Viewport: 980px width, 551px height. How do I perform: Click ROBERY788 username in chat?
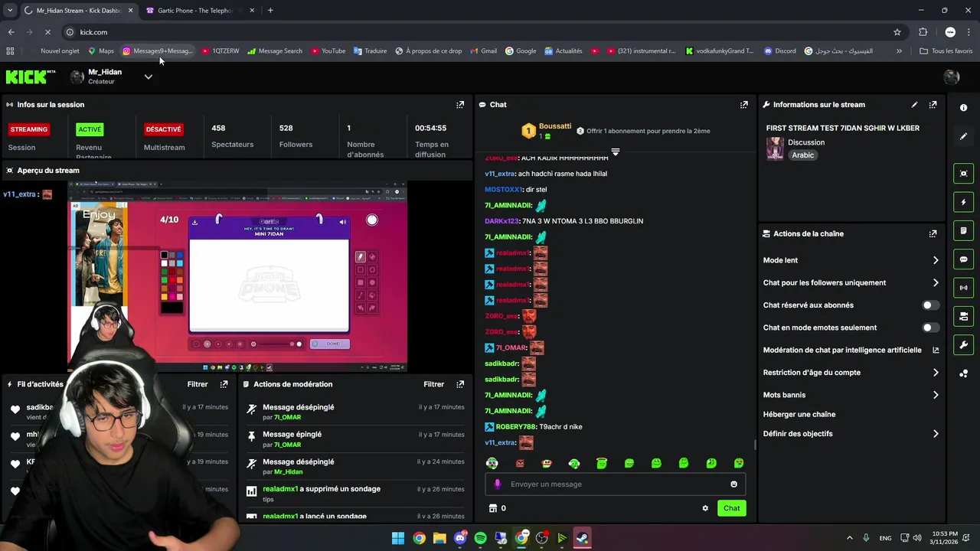click(515, 427)
